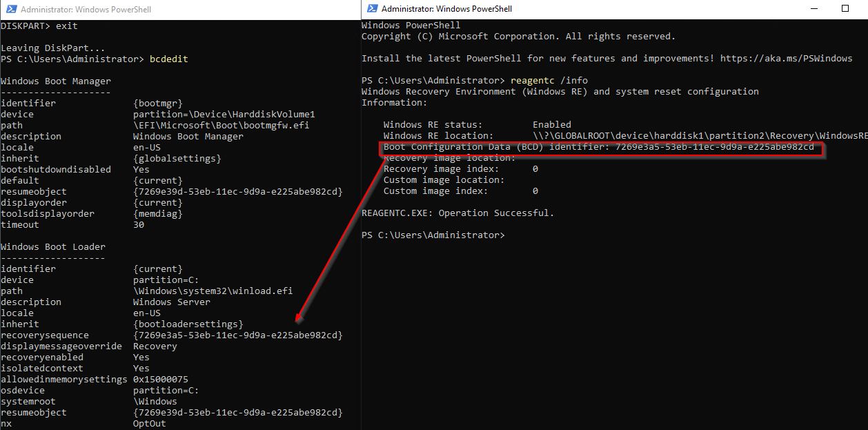Screen dimensions: 868x430
Task: Click the 'bcdedit' command in left window
Action: [x=169, y=59]
